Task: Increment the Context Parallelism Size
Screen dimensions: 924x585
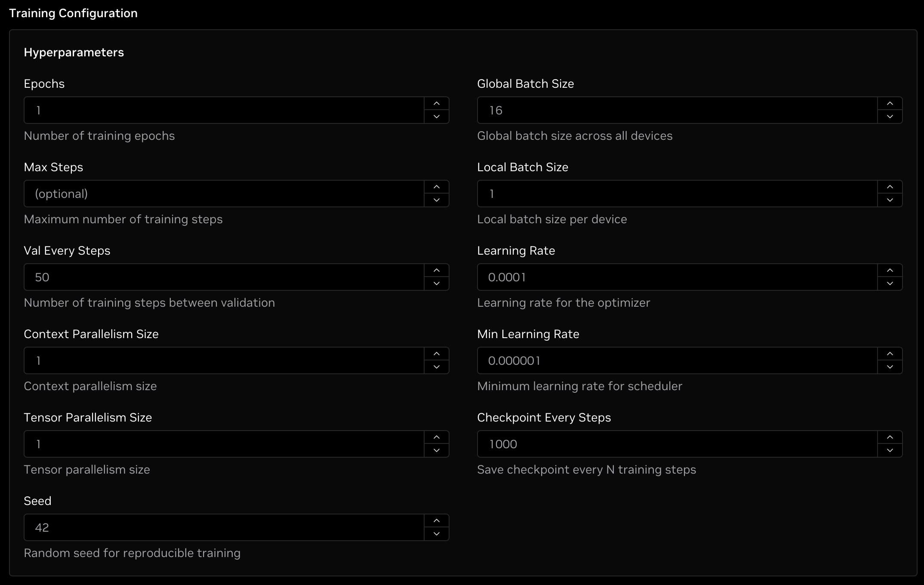Action: (x=436, y=354)
